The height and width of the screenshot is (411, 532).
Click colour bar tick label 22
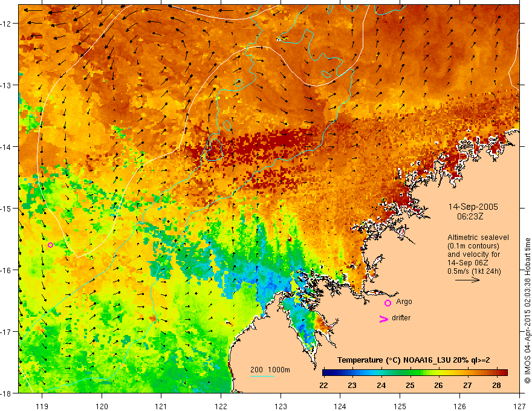coord(323,385)
